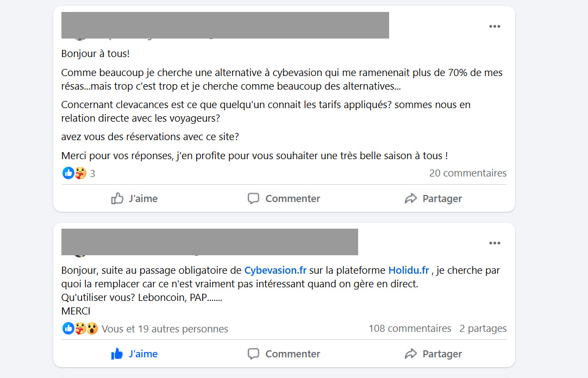Click Partager on the second post

pyautogui.click(x=433, y=354)
